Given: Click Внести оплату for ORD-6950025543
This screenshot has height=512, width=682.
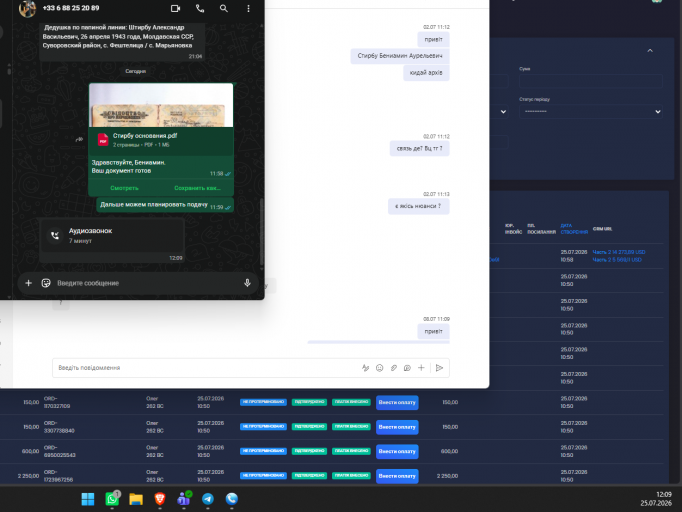Looking at the screenshot, I should 397,452.
